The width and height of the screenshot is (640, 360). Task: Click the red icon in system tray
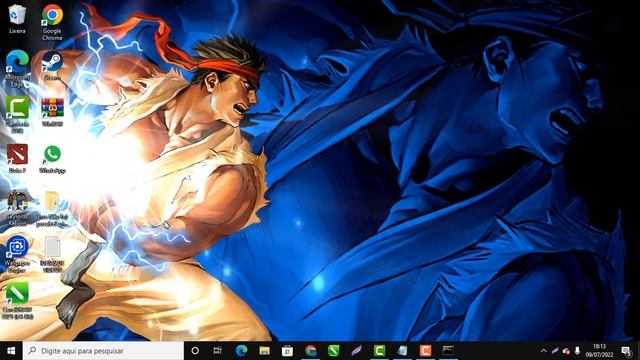click(x=566, y=351)
